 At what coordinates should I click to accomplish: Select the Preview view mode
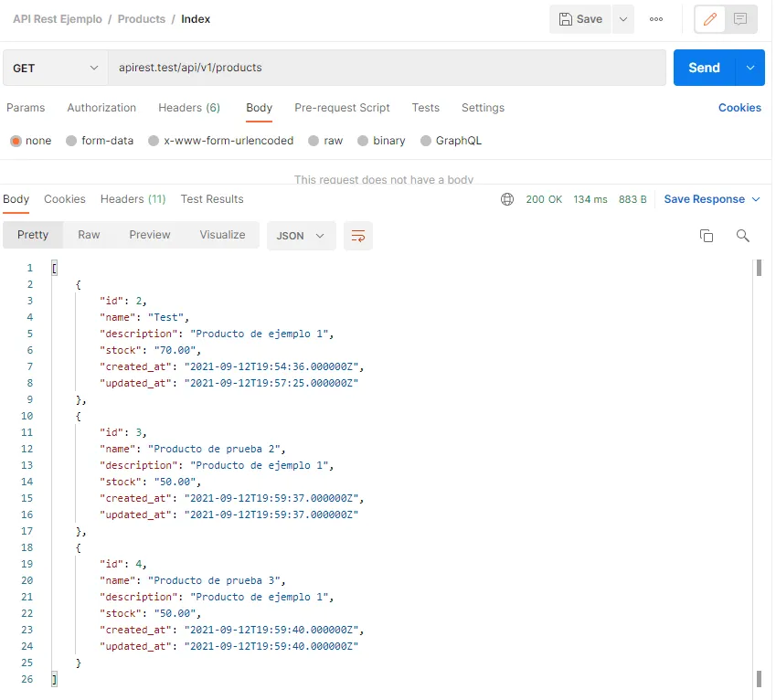click(150, 235)
